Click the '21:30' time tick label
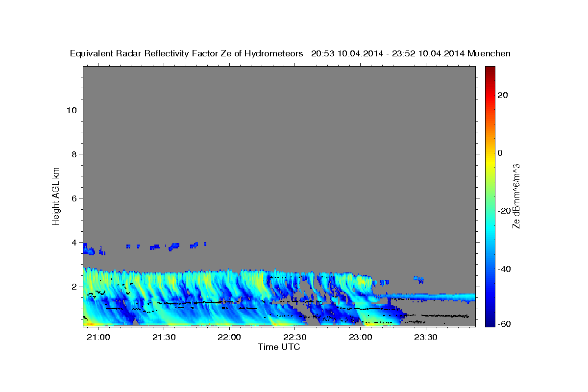Screen dimensions: 588x392 coord(164,338)
